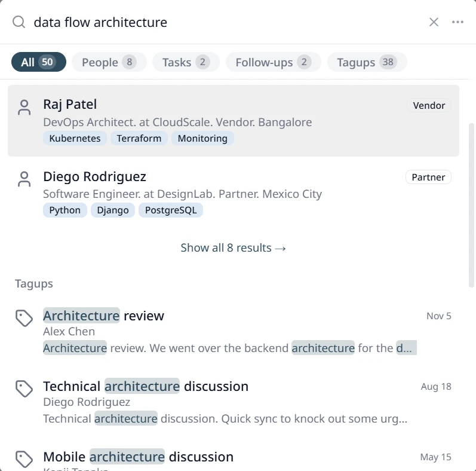476x471 pixels.
Task: Select the Terraform tag chip
Action: pyautogui.click(x=139, y=138)
